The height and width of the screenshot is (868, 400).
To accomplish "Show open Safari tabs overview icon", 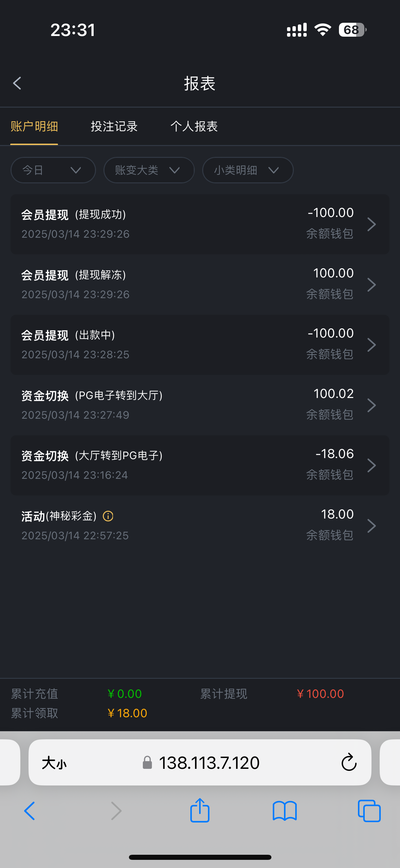I will [369, 811].
